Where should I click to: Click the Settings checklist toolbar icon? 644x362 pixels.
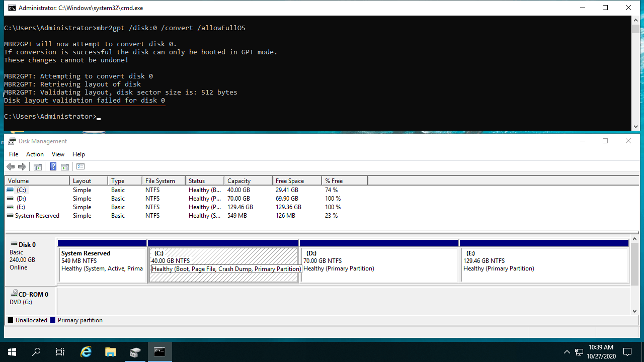80,167
